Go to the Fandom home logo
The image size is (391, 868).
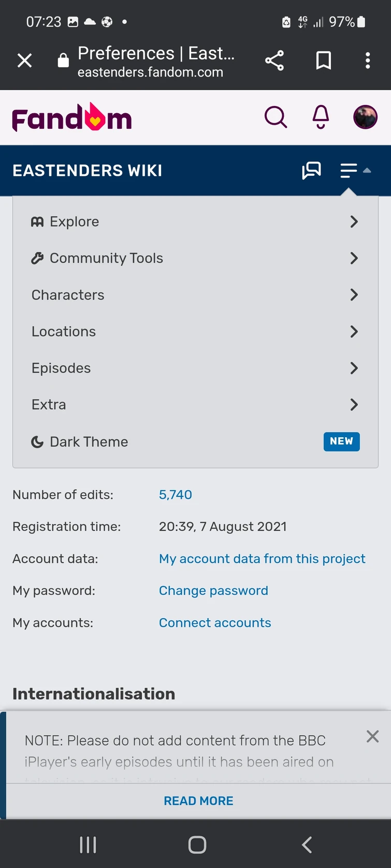pos(72,118)
